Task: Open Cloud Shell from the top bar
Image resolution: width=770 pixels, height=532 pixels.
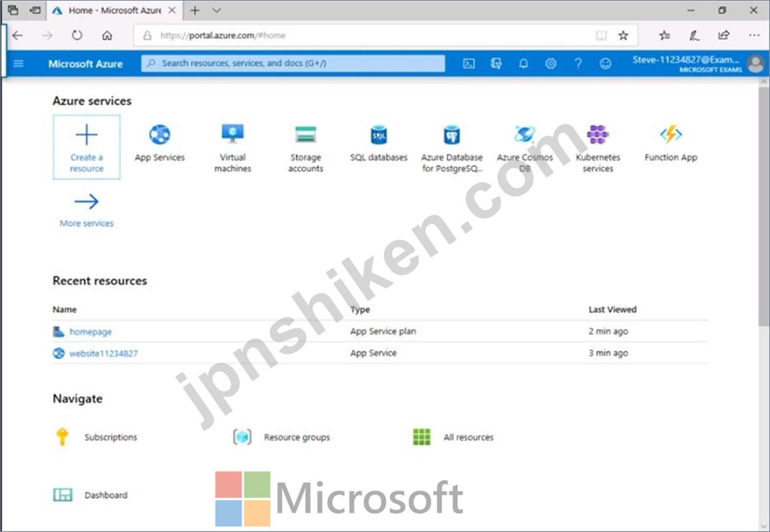Action: tap(469, 63)
